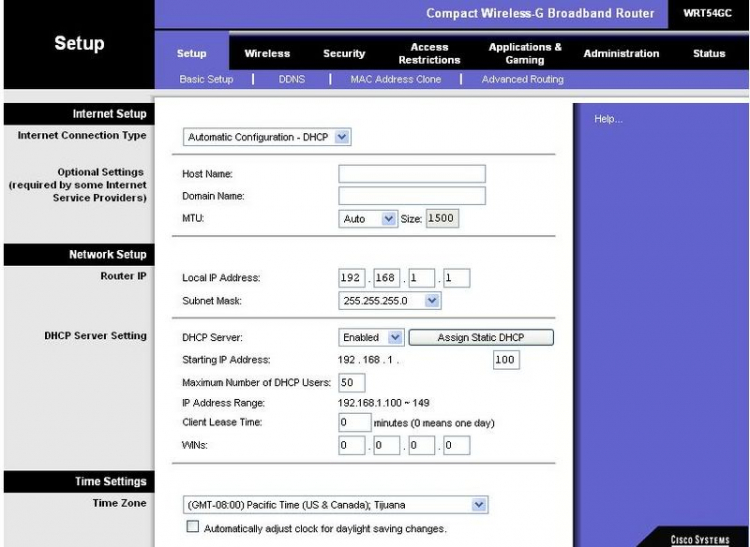The image size is (750, 547).
Task: Open the DDNS sub-tab
Action: tap(292, 79)
